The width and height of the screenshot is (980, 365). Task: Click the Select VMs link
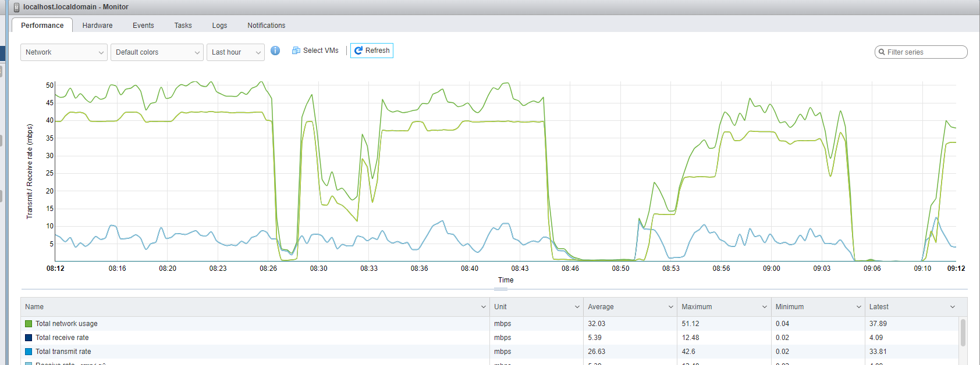[x=321, y=51]
